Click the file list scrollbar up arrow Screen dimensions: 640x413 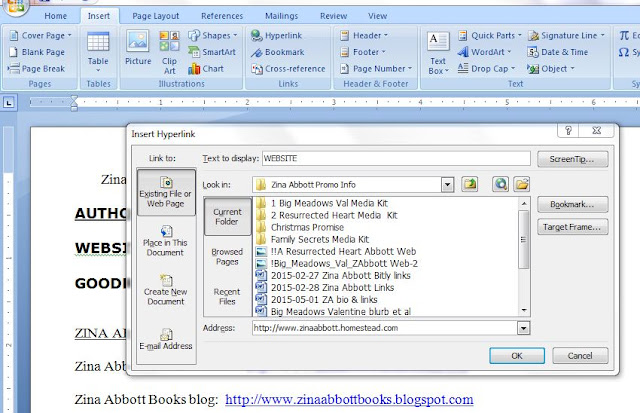point(524,203)
